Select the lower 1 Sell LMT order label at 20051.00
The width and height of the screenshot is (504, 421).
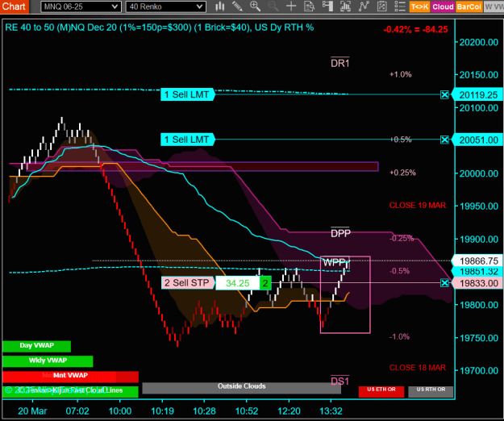(187, 140)
